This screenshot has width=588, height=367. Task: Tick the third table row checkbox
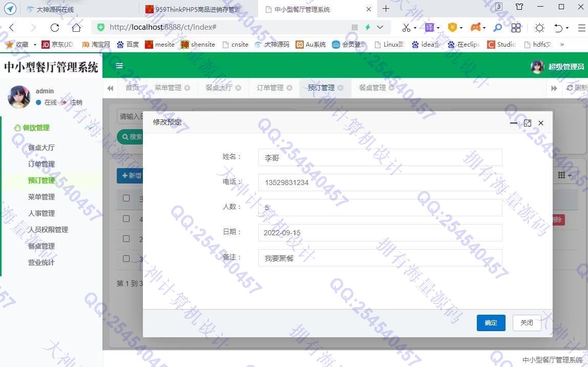click(127, 258)
